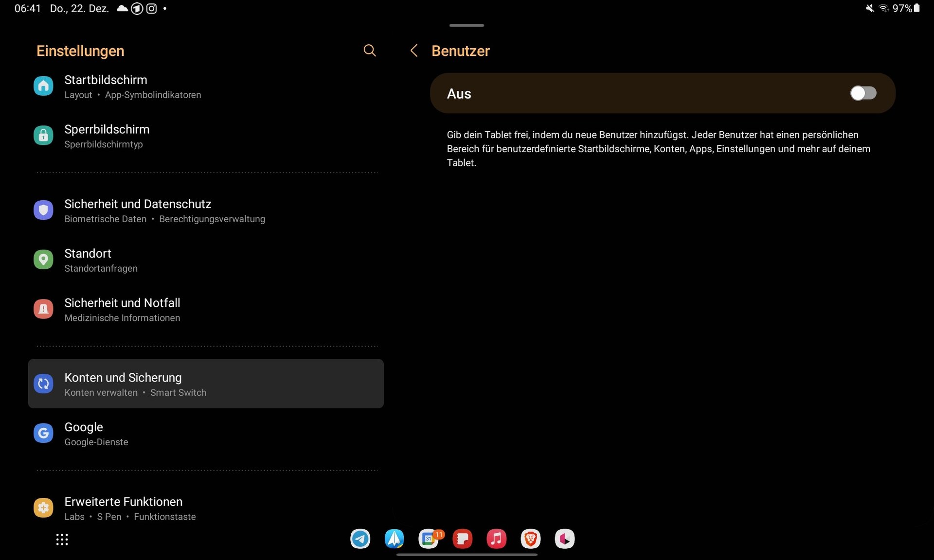934x560 pixels.
Task: Select Konten und Sicherung entry
Action: 123,384
